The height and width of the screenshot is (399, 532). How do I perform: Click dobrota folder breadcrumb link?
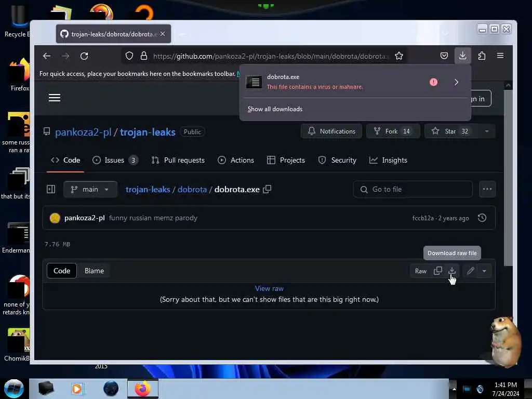pyautogui.click(x=192, y=189)
